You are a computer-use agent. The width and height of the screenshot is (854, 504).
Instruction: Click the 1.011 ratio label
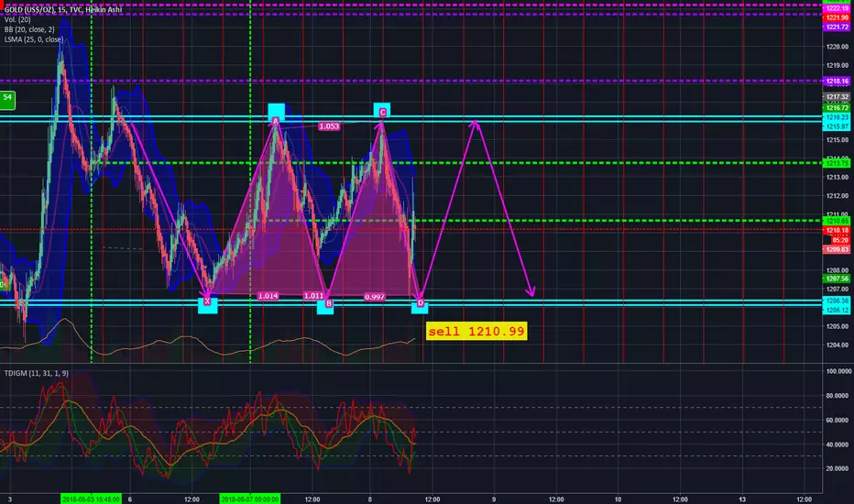[x=313, y=296]
